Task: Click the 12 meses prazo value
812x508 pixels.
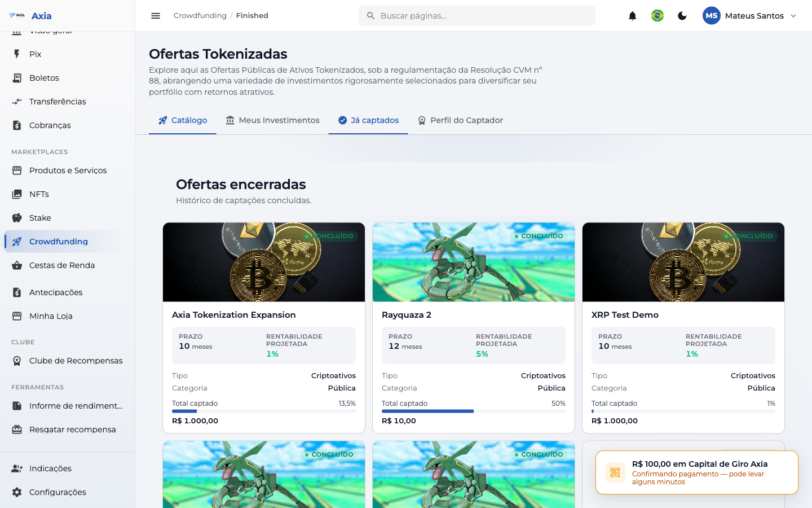Action: pyautogui.click(x=405, y=347)
